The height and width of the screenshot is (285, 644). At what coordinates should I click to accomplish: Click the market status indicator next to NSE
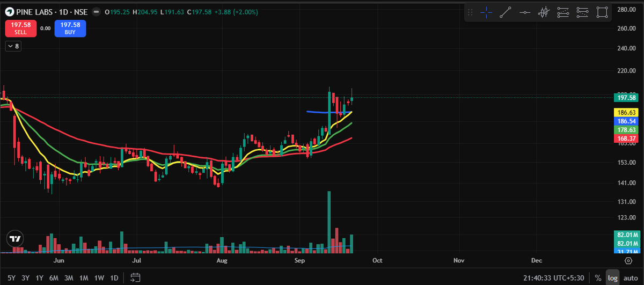tap(96, 11)
